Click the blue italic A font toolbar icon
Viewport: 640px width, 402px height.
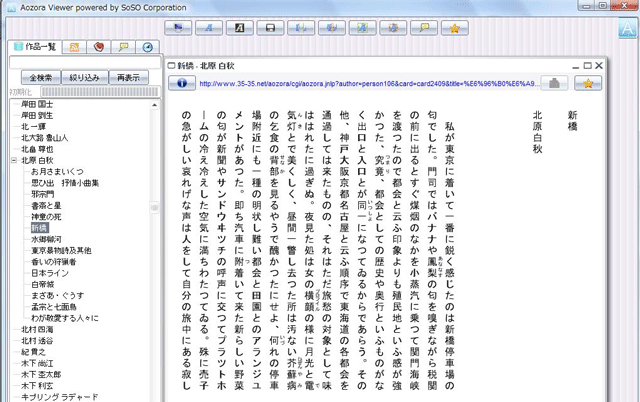click(x=209, y=28)
